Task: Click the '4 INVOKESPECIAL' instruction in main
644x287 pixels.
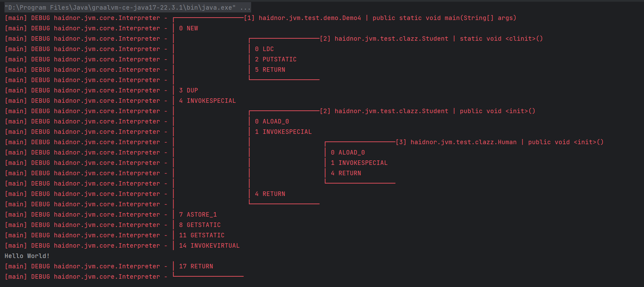Action: point(208,101)
